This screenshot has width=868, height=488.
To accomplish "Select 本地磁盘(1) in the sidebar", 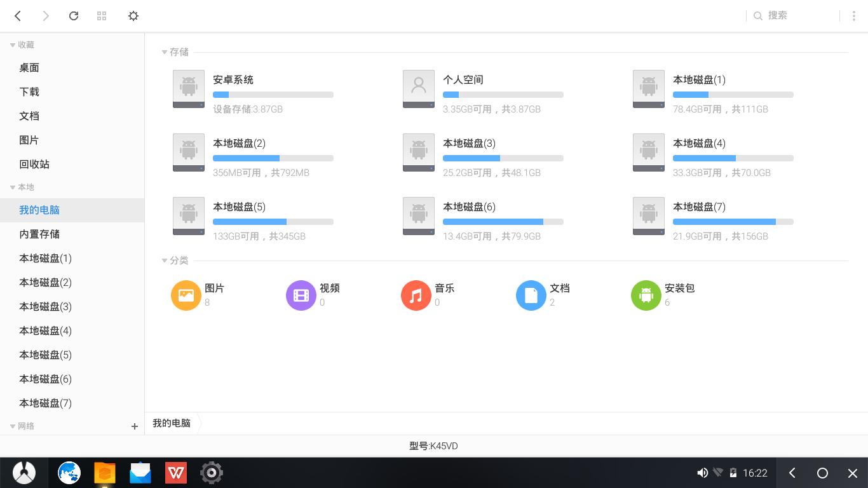I will click(72, 259).
